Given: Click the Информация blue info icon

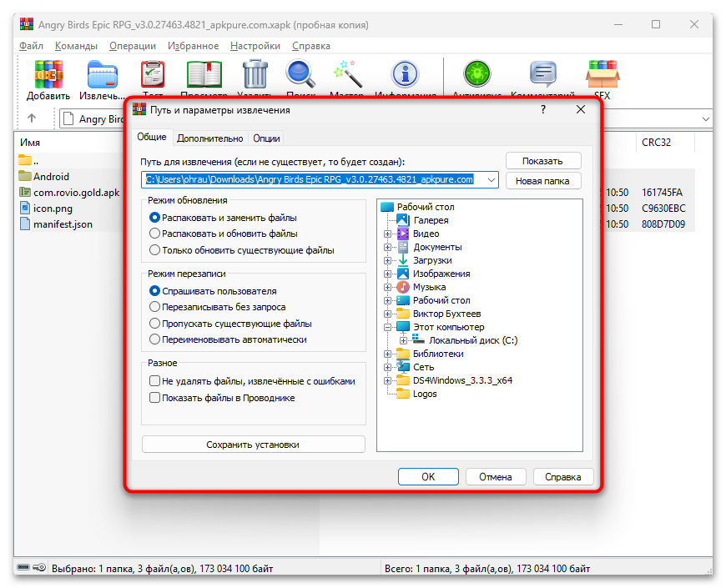Looking at the screenshot, I should pyautogui.click(x=405, y=74).
